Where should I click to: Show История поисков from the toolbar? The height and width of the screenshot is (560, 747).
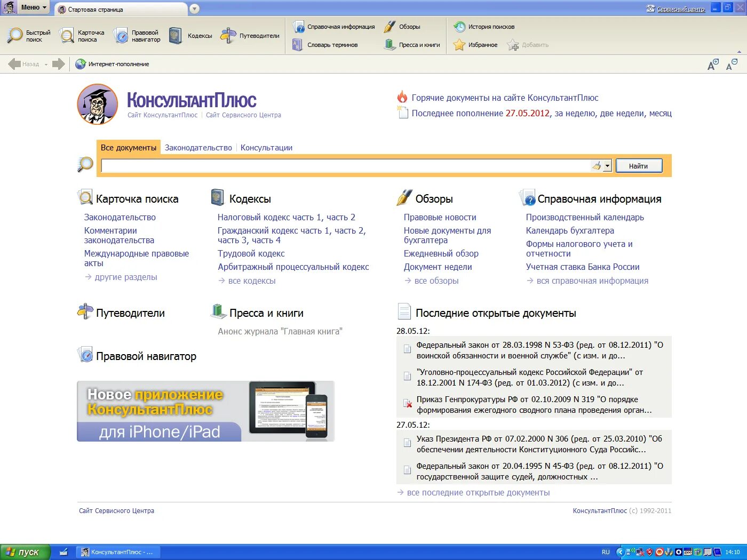pyautogui.click(x=484, y=27)
